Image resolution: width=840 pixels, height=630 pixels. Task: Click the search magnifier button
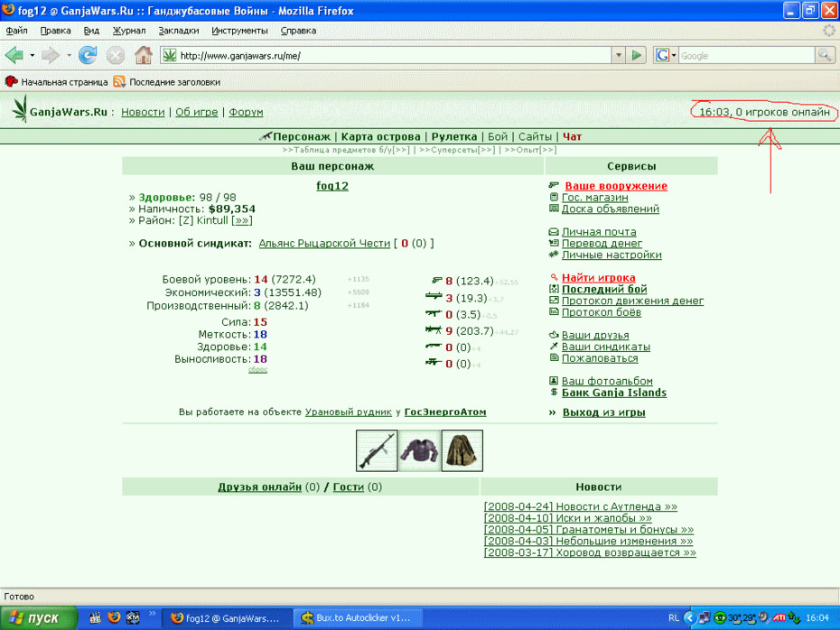825,55
